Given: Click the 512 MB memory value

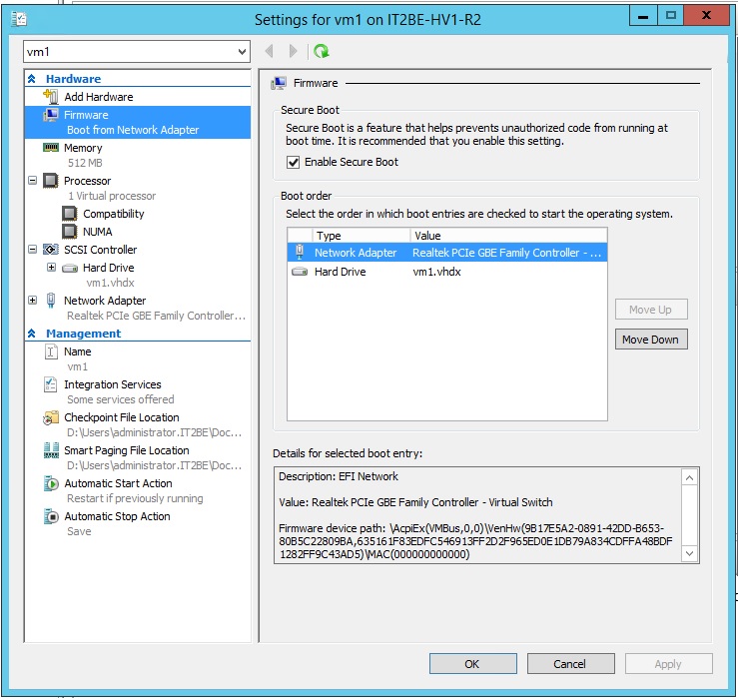Looking at the screenshot, I should (x=85, y=163).
